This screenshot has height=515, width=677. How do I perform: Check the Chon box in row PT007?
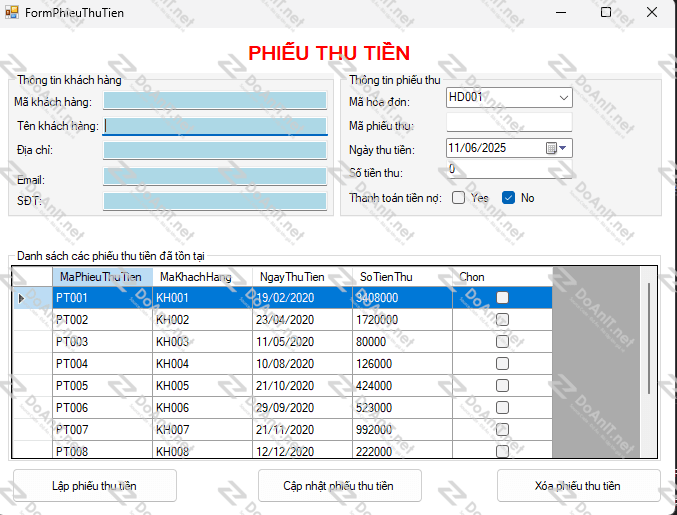502,430
